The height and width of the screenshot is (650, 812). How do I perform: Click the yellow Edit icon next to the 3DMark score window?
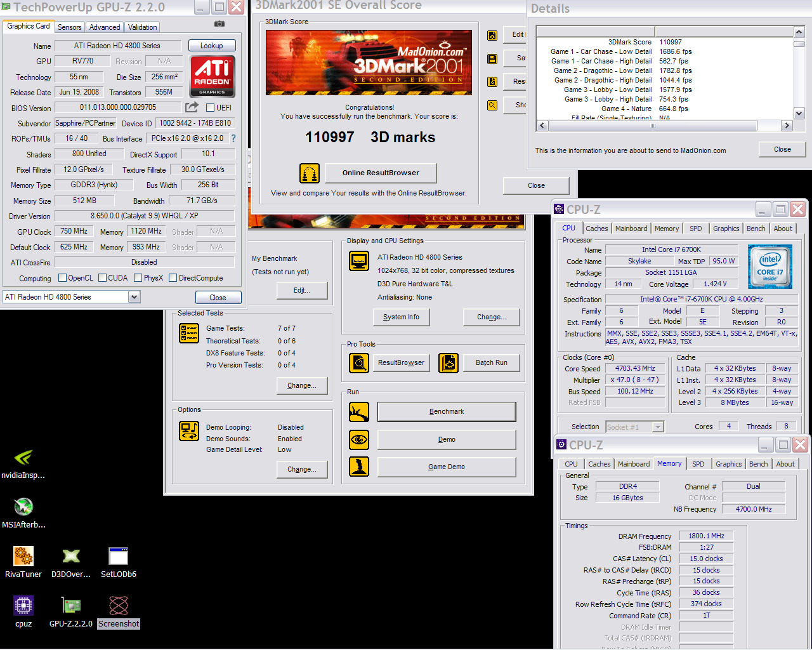coord(492,36)
